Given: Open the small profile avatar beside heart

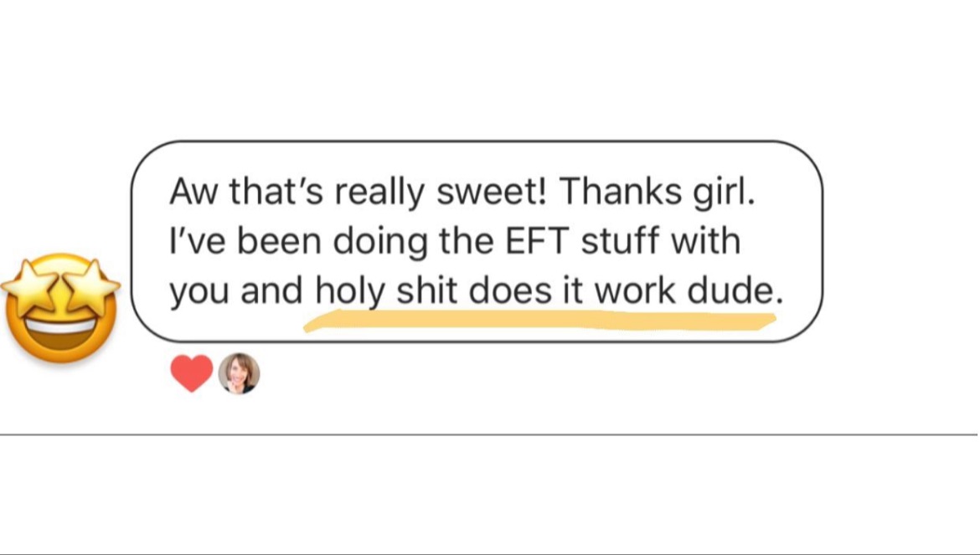Looking at the screenshot, I should click(x=239, y=373).
